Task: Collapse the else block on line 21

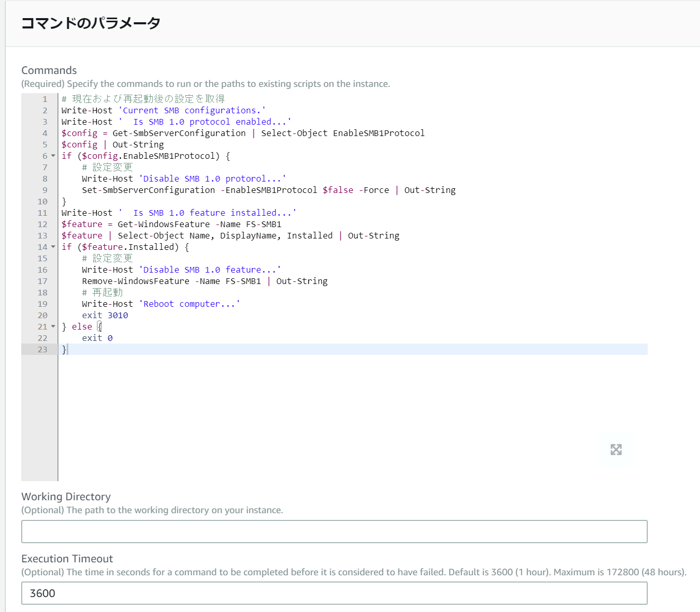Action: click(53, 326)
